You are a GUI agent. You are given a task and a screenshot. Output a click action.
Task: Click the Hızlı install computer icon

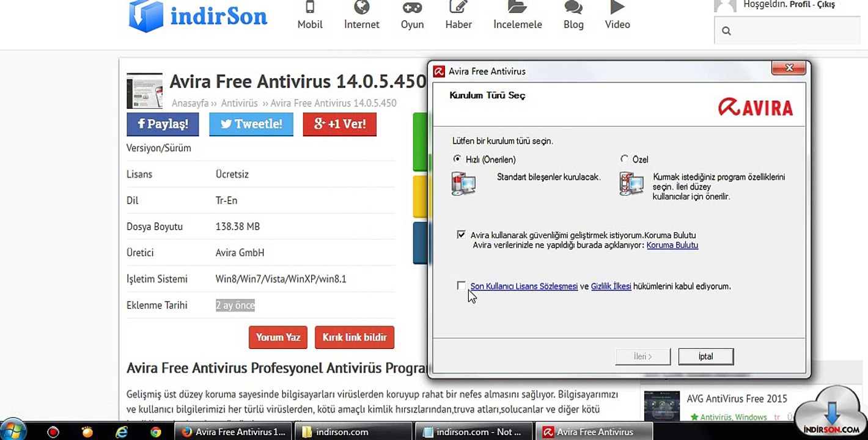(x=464, y=183)
